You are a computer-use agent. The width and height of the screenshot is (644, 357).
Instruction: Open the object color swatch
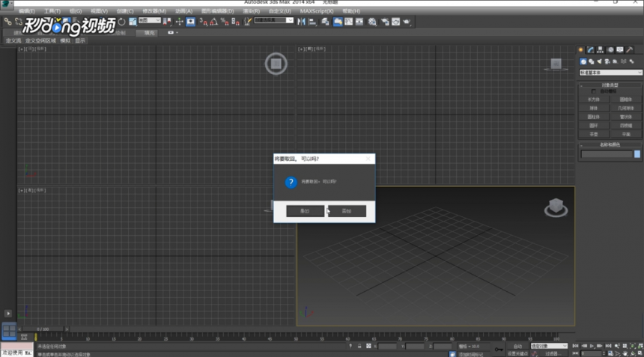tap(637, 154)
